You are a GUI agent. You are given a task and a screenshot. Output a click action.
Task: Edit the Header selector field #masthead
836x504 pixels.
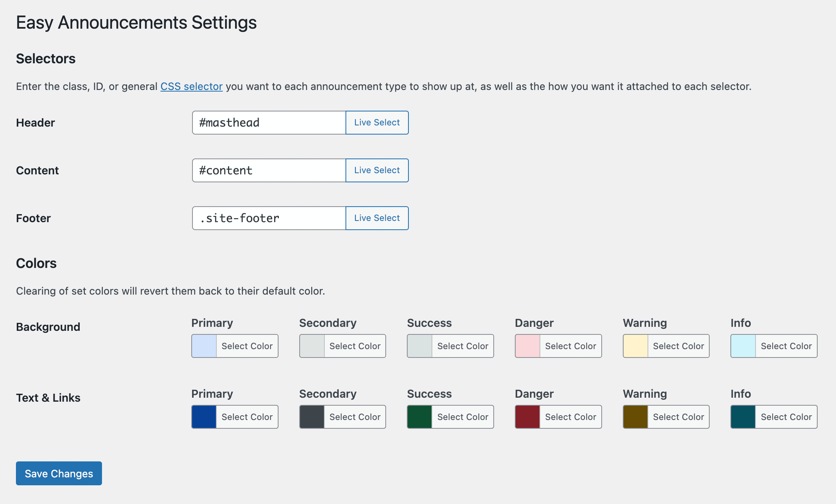[269, 123]
